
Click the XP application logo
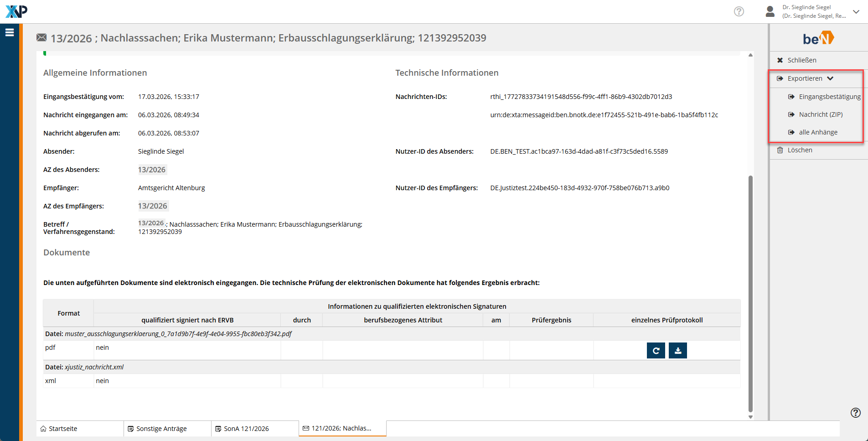coord(16,11)
